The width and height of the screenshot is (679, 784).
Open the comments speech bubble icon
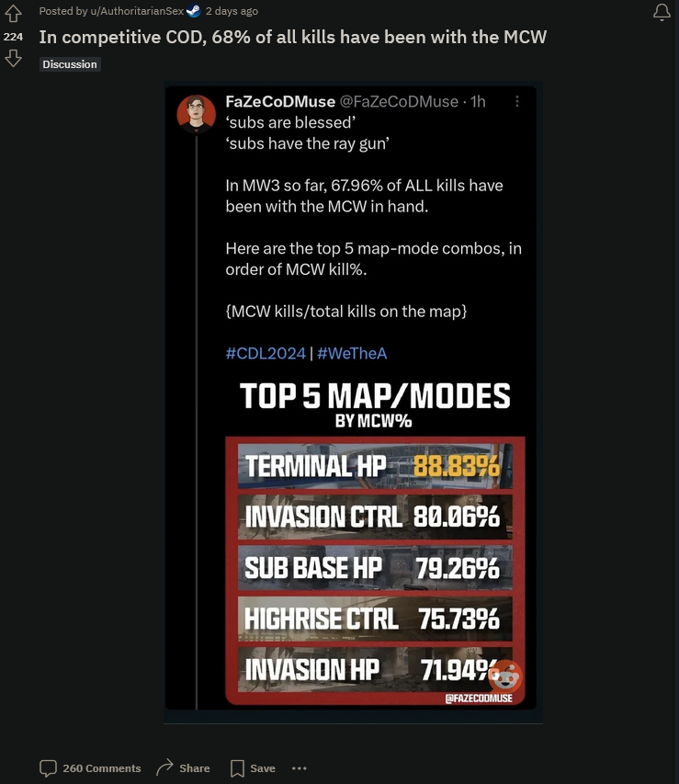pos(48,768)
